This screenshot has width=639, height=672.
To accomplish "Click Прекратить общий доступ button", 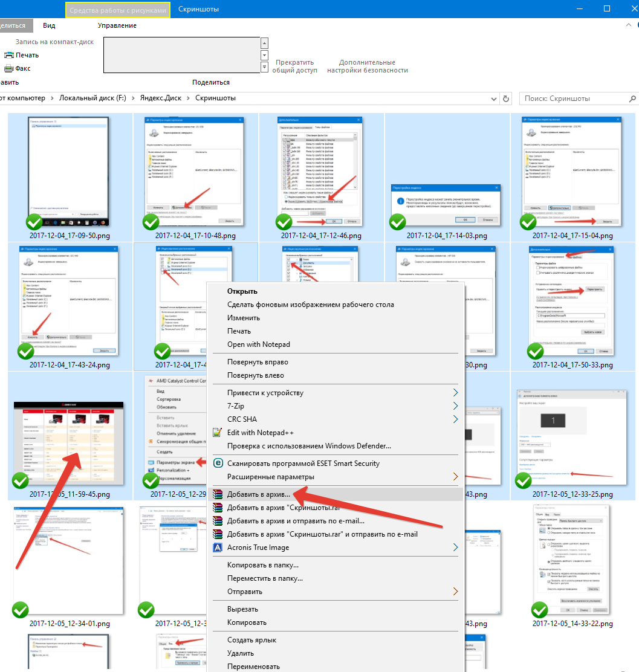I will tap(294, 66).
